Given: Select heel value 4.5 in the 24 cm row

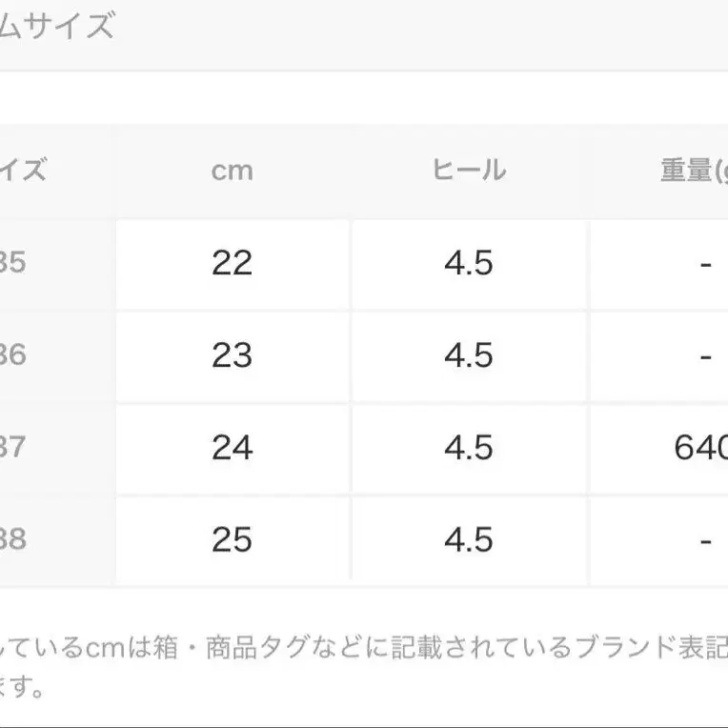Looking at the screenshot, I should [x=469, y=448].
